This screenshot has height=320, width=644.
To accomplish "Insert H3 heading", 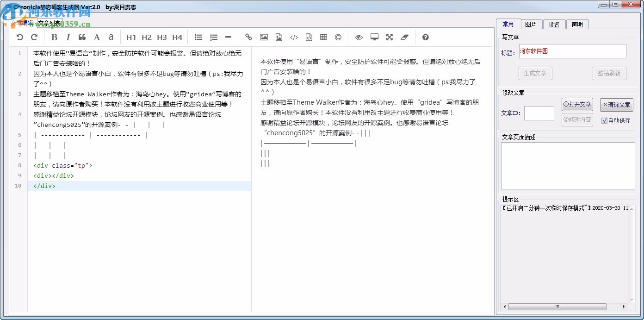I will 162,37.
